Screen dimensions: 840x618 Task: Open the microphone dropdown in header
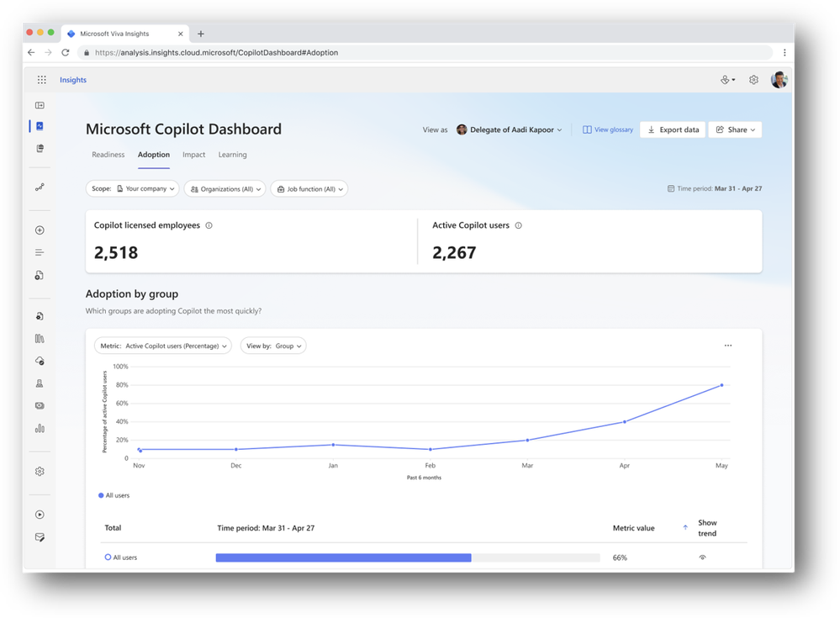727,80
